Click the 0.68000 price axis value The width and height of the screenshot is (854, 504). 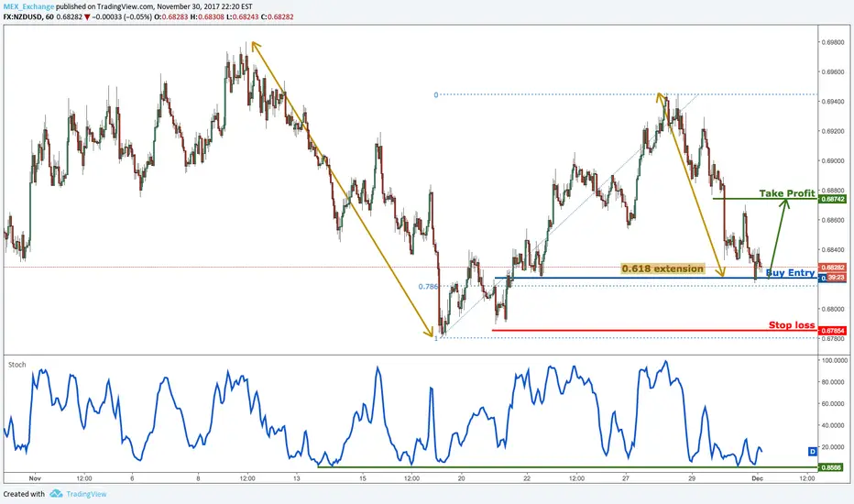833,309
